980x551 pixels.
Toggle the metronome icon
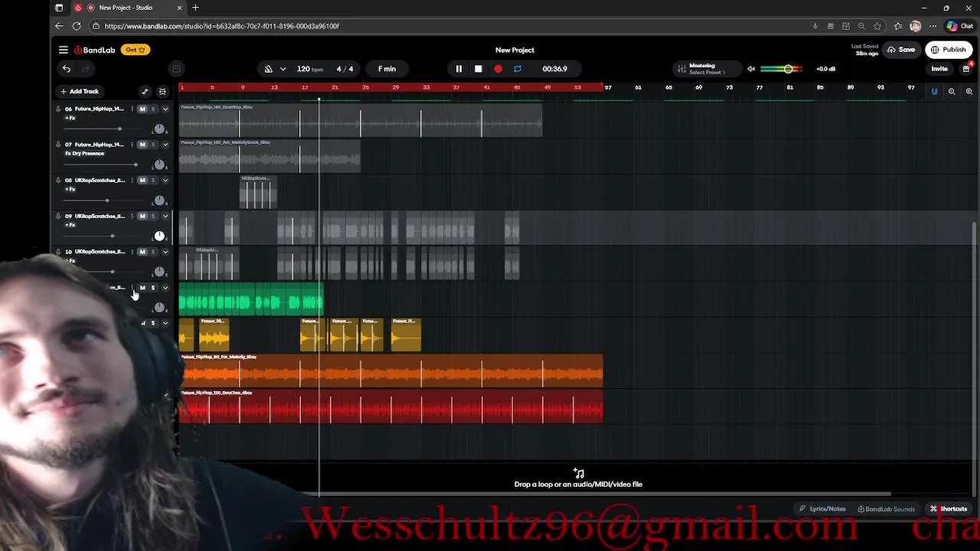pyautogui.click(x=269, y=69)
